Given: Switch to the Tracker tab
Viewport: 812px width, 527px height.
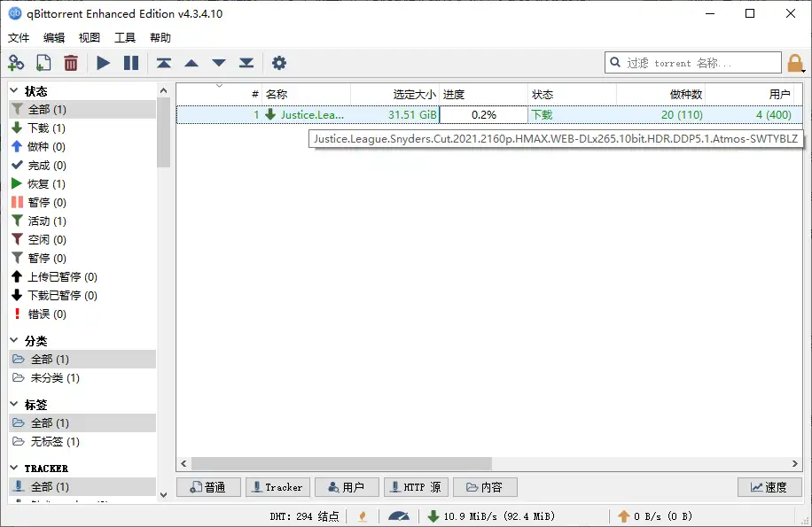Looking at the screenshot, I should pos(277,486).
